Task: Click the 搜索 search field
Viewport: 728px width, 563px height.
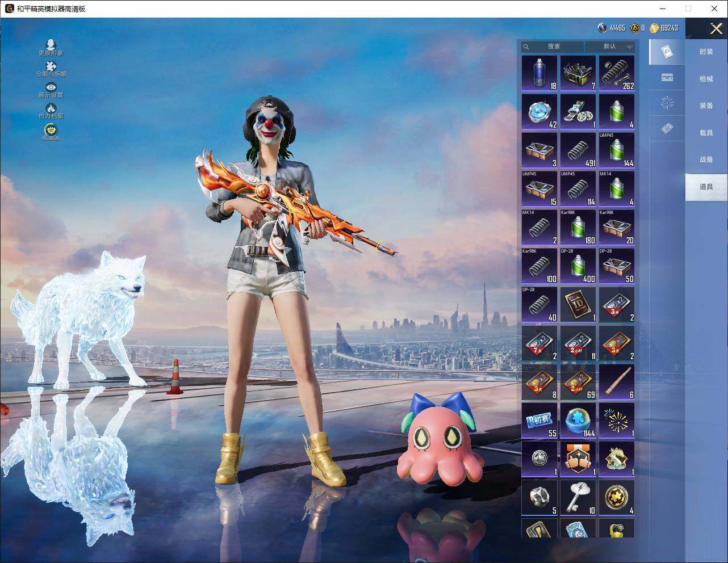Action: [x=553, y=47]
